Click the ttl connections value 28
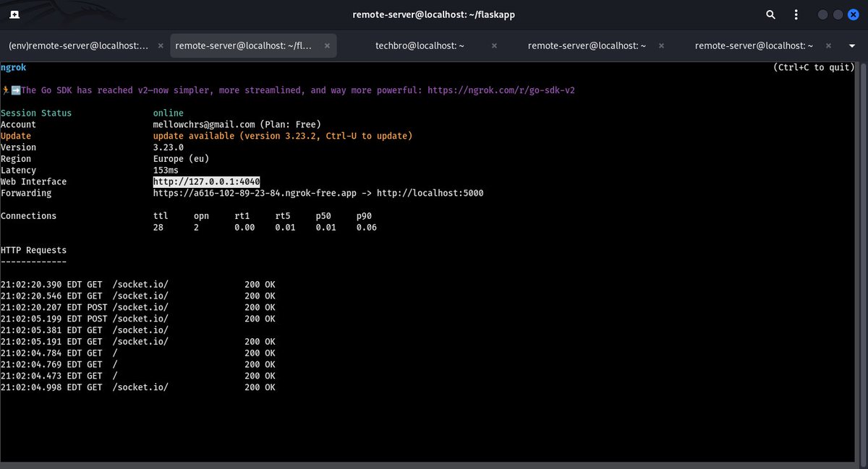Viewport: 868px width, 469px height. (158, 228)
